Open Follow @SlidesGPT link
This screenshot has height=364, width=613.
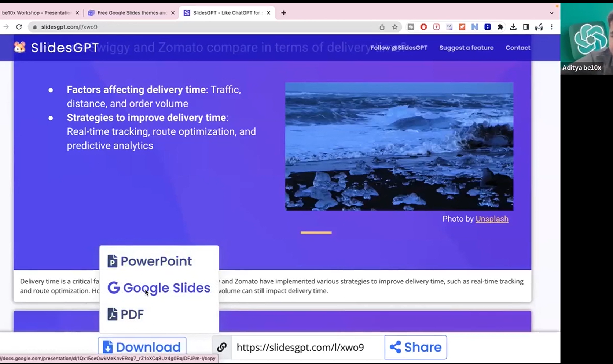pos(399,48)
